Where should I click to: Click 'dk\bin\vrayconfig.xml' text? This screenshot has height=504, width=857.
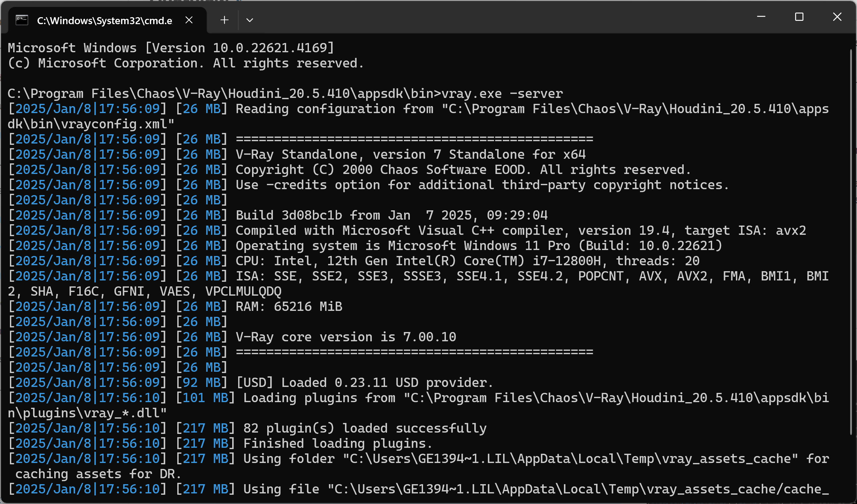pos(91,124)
